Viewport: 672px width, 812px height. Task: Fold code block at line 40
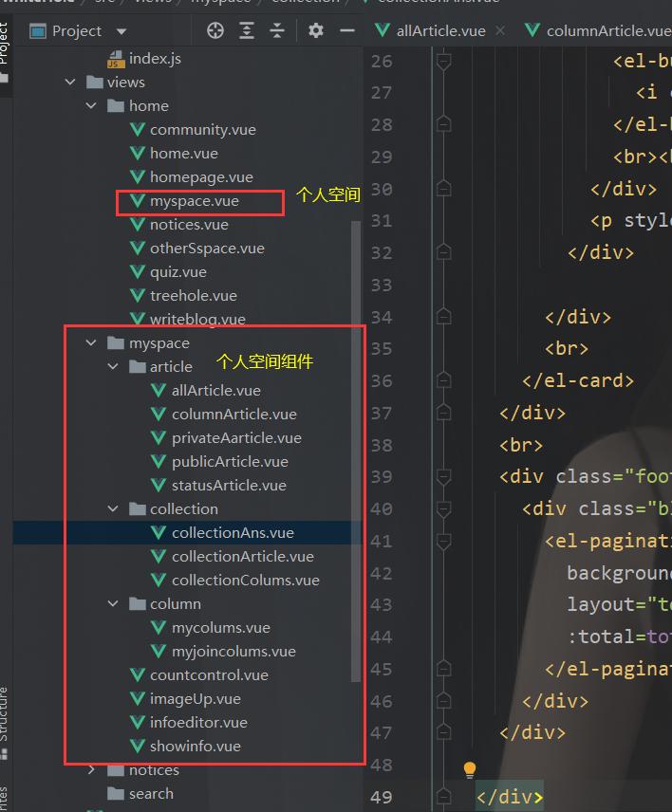(x=443, y=509)
